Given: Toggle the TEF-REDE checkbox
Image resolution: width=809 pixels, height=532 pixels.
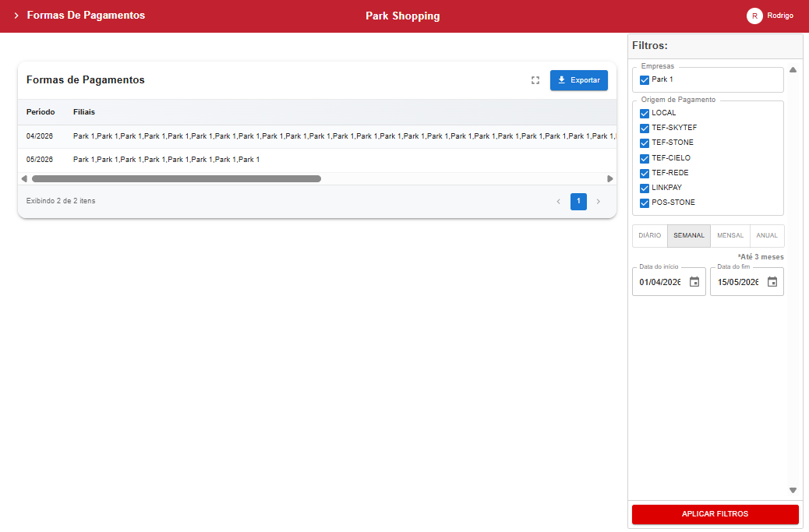Looking at the screenshot, I should point(645,173).
